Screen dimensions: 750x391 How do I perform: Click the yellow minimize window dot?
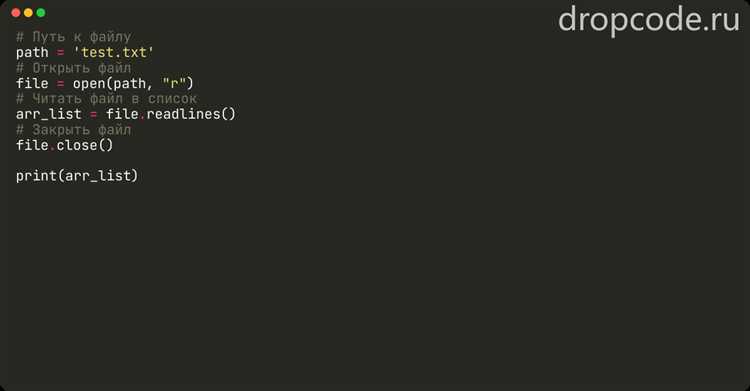pos(28,13)
